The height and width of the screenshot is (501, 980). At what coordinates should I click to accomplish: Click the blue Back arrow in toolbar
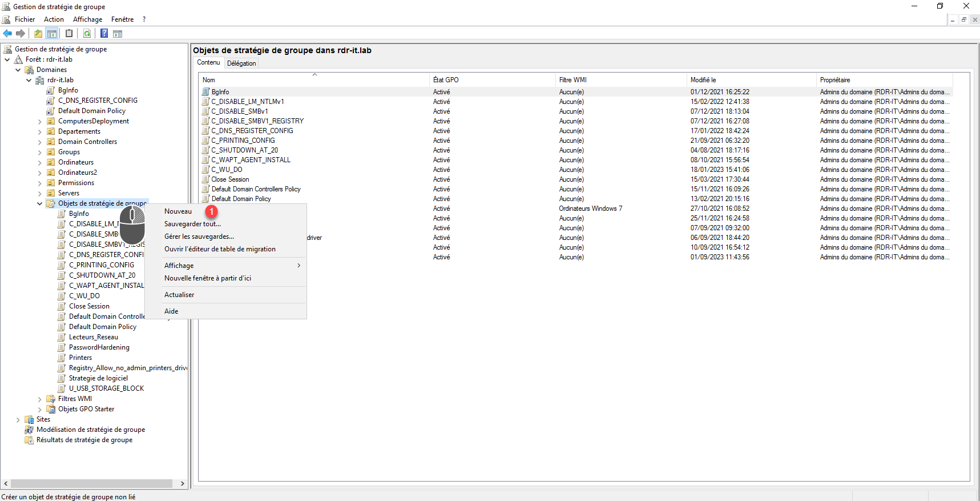(x=7, y=34)
